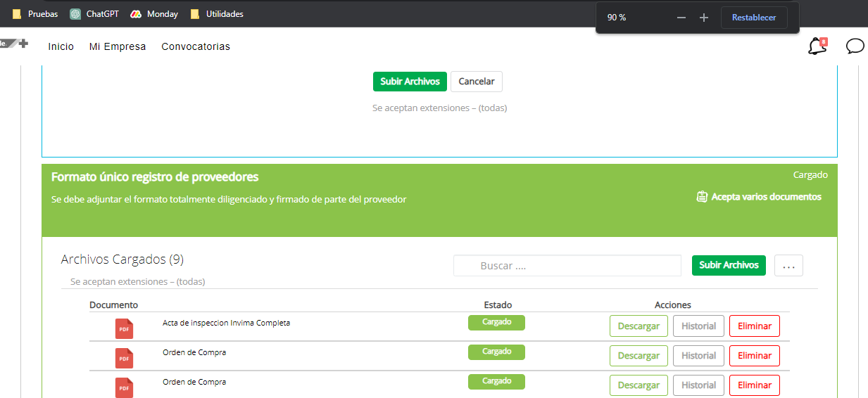
Task: Click the PDF icon for Acta de inspeccion
Action: 124,328
